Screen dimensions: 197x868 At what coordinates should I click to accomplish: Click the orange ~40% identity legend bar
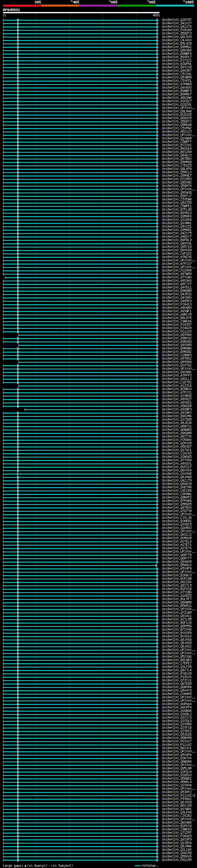(60, 6)
